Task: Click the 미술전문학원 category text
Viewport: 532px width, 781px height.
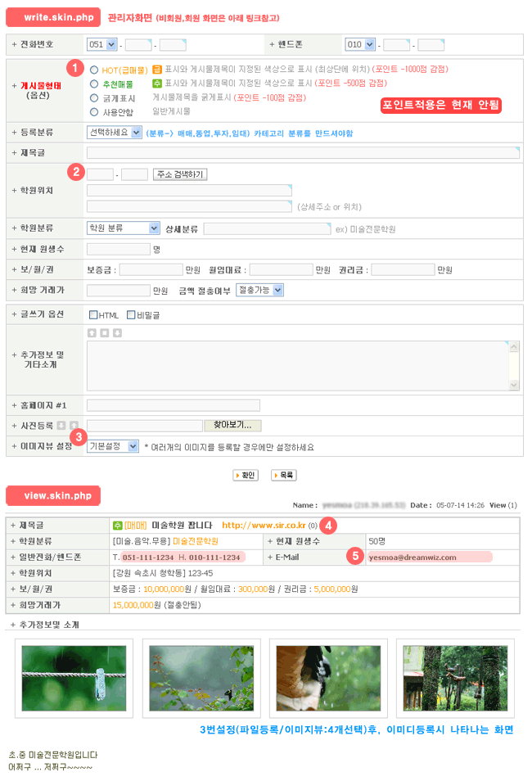Action: (196, 541)
